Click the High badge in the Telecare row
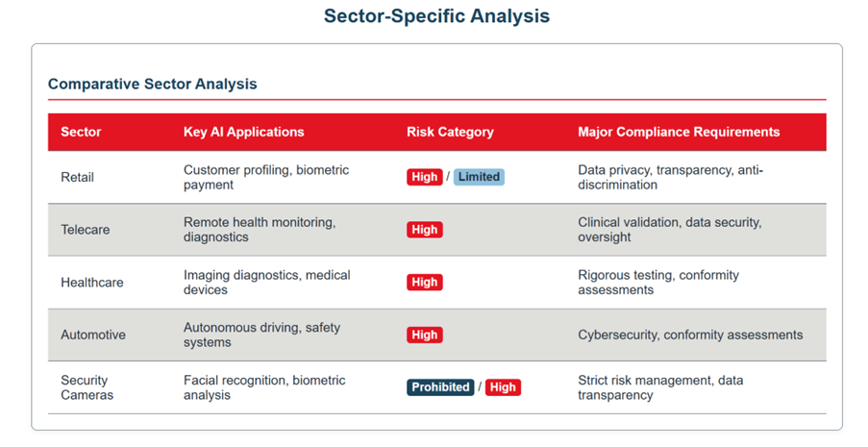This screenshot has height=447, width=868. pyautogui.click(x=424, y=230)
